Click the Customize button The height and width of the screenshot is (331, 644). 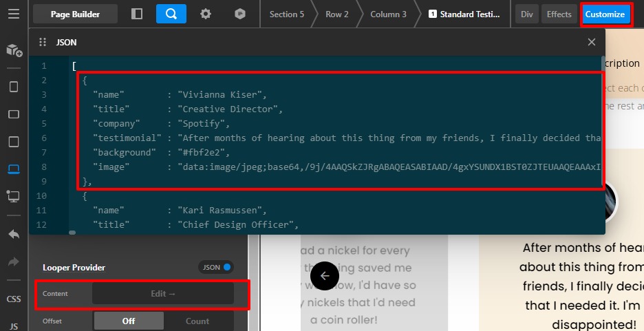605,14
